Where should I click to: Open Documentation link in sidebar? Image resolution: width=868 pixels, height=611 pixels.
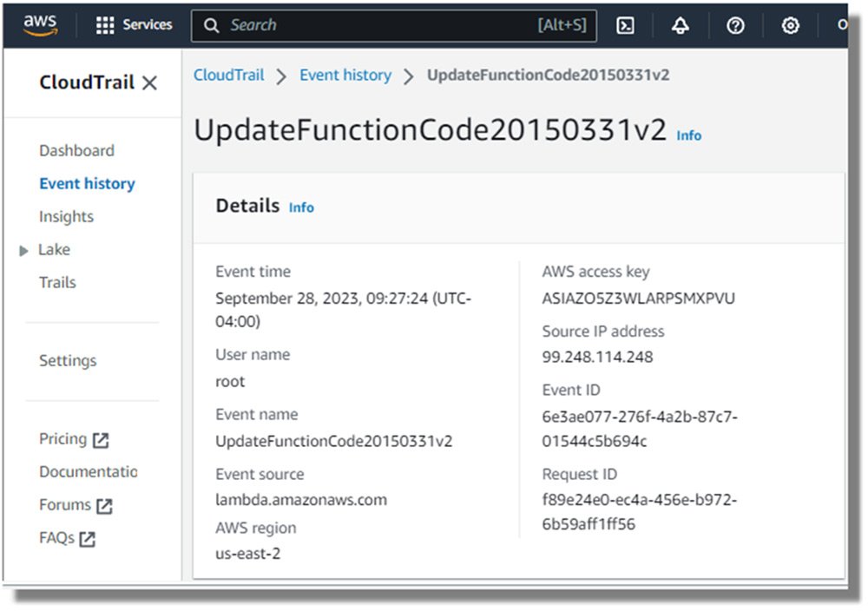pyautogui.click(x=88, y=471)
